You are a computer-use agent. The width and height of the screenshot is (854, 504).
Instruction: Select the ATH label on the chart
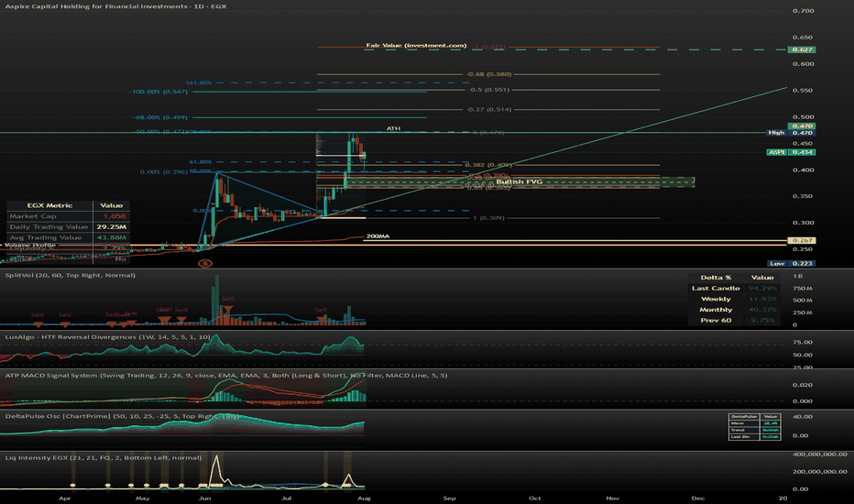(x=393, y=128)
